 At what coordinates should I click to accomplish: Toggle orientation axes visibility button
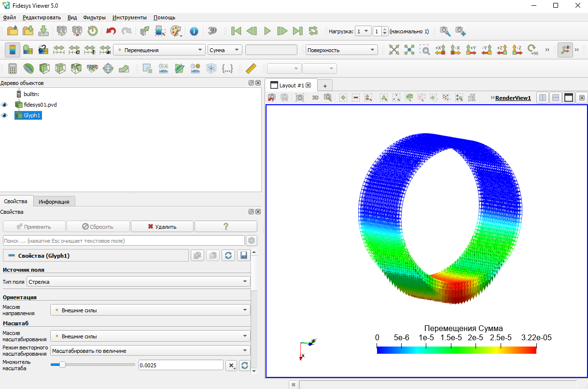click(566, 50)
